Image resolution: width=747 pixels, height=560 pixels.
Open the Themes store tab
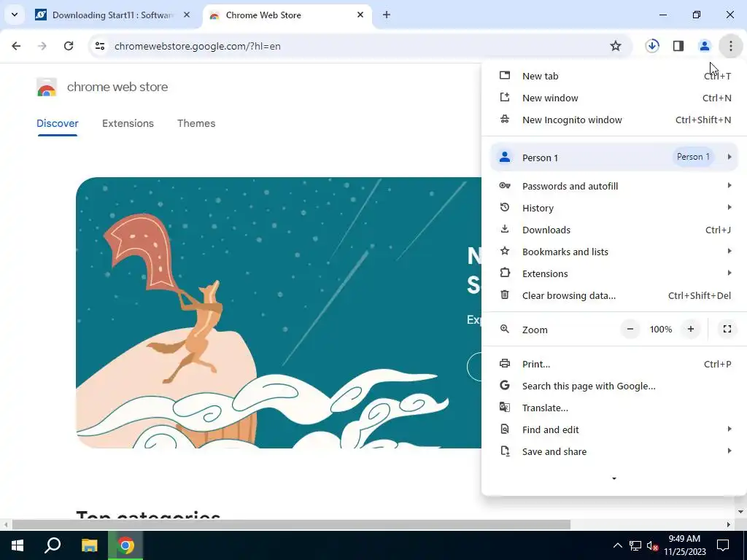[196, 123]
